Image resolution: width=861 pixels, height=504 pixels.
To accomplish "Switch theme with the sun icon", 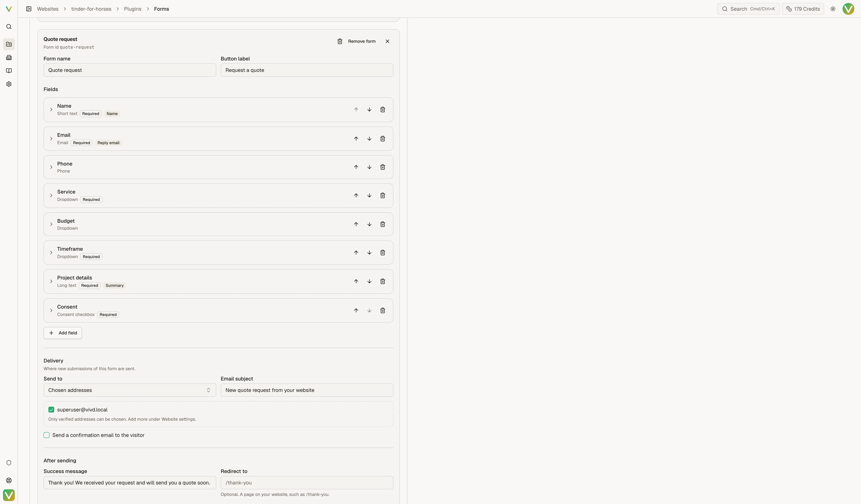I will tap(833, 9).
